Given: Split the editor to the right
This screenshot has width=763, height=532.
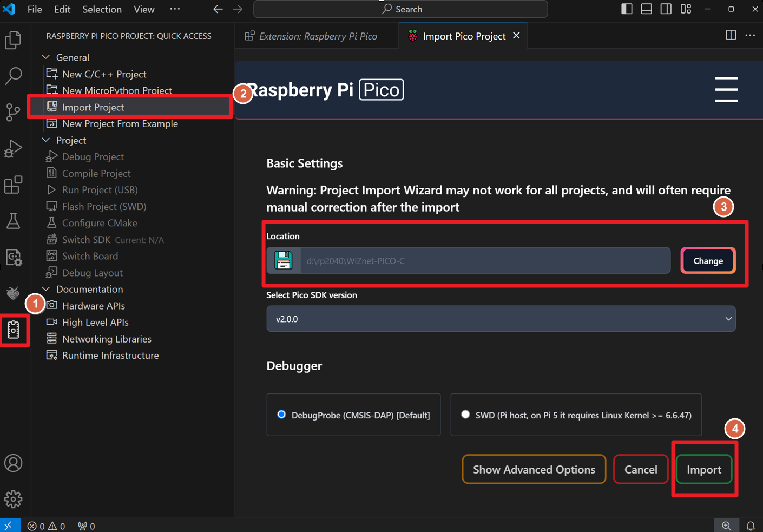Looking at the screenshot, I should point(731,35).
